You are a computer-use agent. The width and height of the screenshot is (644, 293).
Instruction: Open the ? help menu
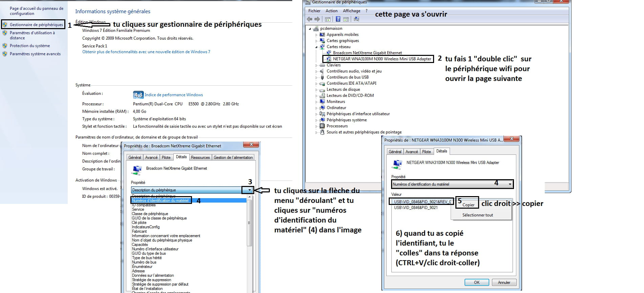coord(366,11)
